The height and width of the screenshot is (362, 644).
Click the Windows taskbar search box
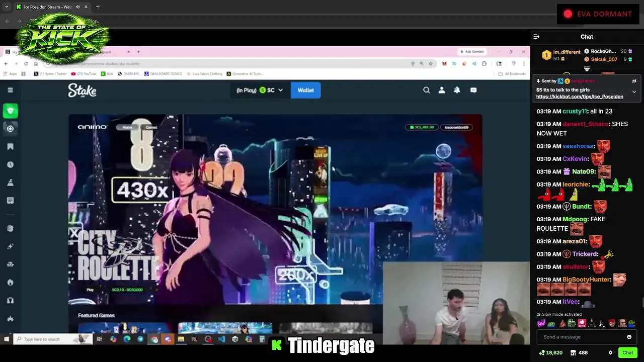point(53,339)
